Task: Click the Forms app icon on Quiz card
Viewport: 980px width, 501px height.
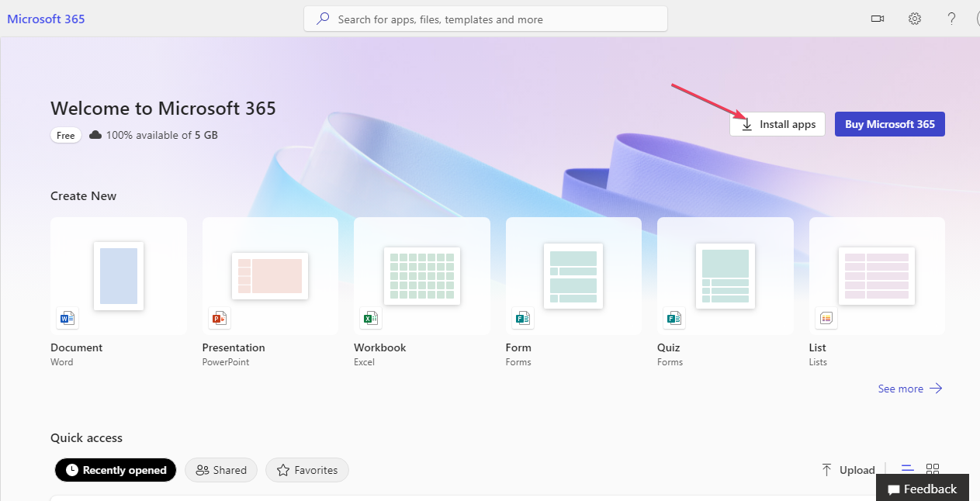Action: tap(674, 318)
